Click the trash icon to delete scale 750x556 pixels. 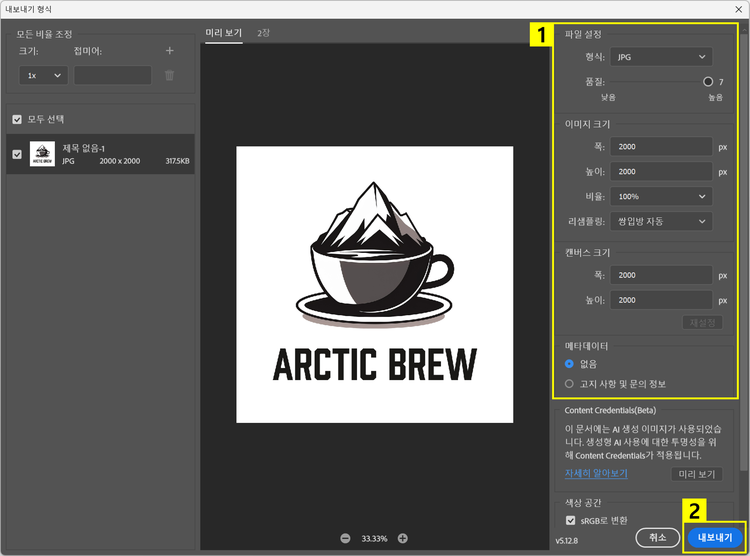[x=169, y=75]
